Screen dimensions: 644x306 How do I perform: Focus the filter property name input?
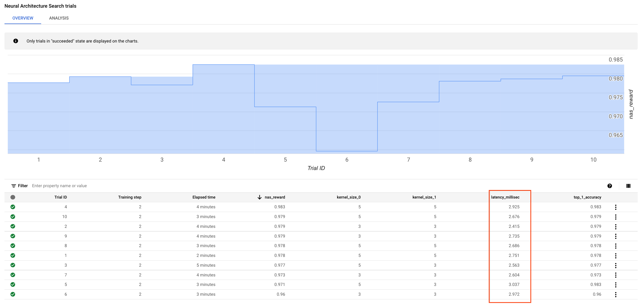(59, 186)
